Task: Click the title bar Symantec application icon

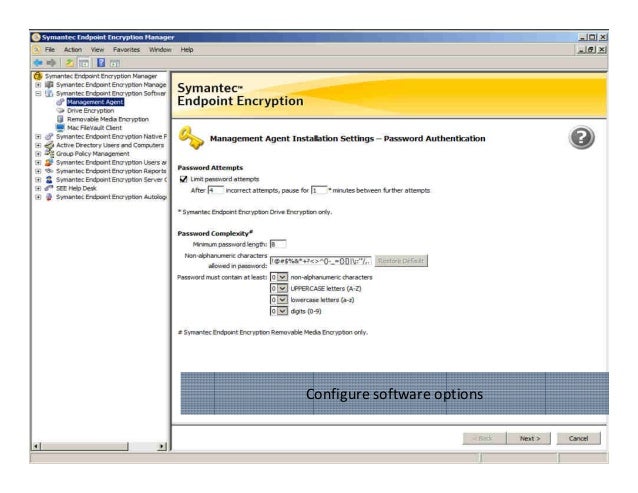Action: click(x=36, y=37)
